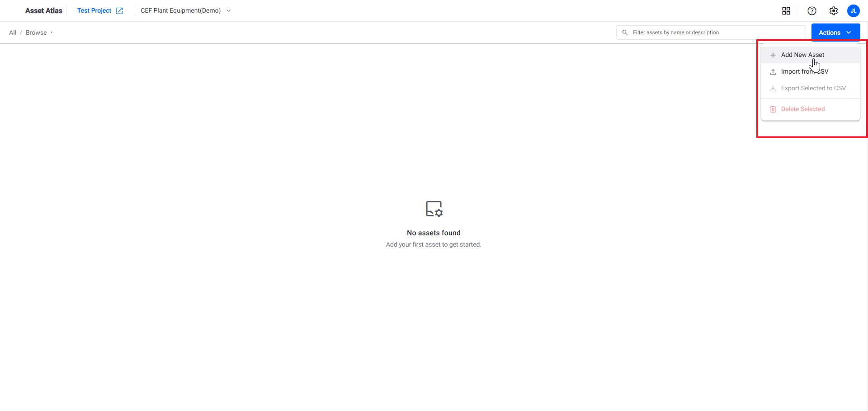This screenshot has height=411, width=868.
Task: Click 'Add your first asset to get started.' text
Action: [x=434, y=244]
